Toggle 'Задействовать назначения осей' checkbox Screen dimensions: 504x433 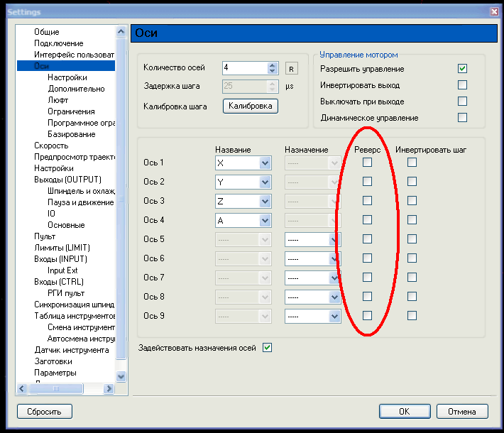click(x=267, y=348)
